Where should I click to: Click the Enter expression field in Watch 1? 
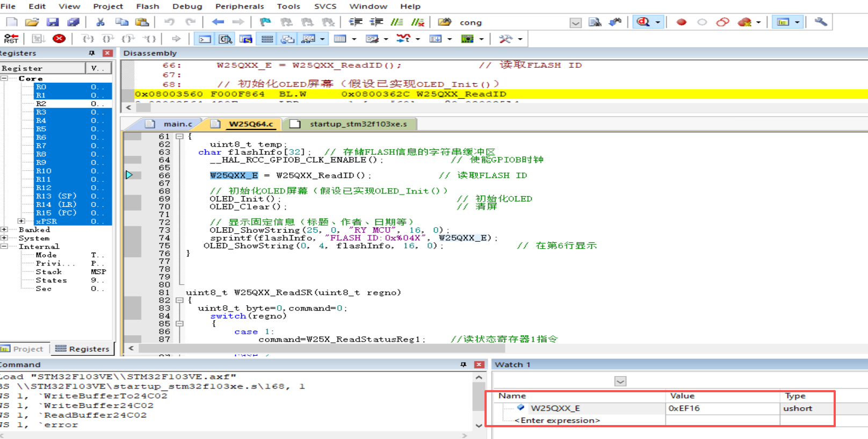[557, 420]
